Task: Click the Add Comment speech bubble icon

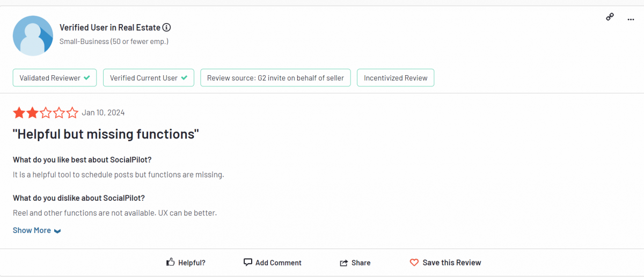Action: pyautogui.click(x=247, y=263)
